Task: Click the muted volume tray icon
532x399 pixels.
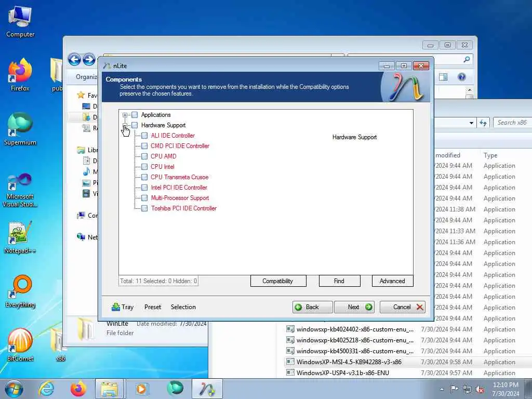Action: point(480,390)
